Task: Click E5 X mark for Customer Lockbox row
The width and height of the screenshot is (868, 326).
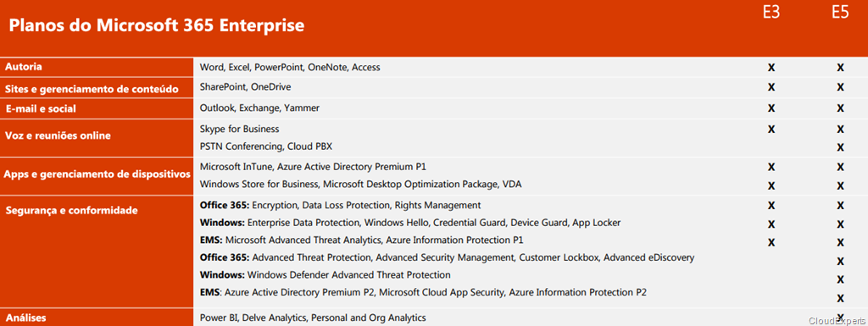Action: point(840,261)
